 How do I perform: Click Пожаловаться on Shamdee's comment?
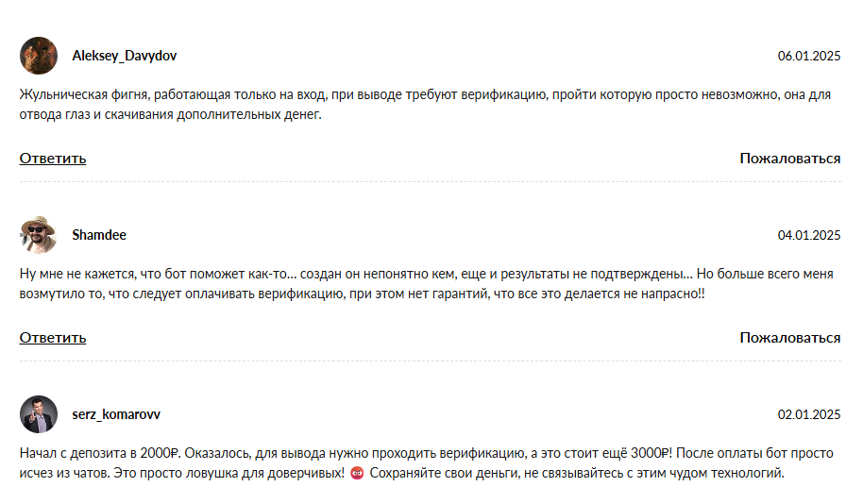click(x=789, y=338)
